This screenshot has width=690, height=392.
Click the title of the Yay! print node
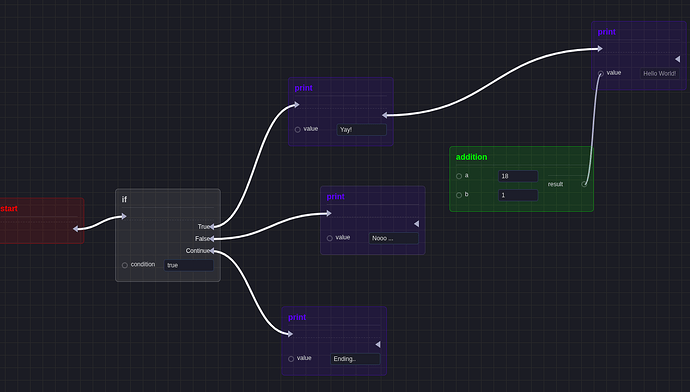(x=304, y=88)
